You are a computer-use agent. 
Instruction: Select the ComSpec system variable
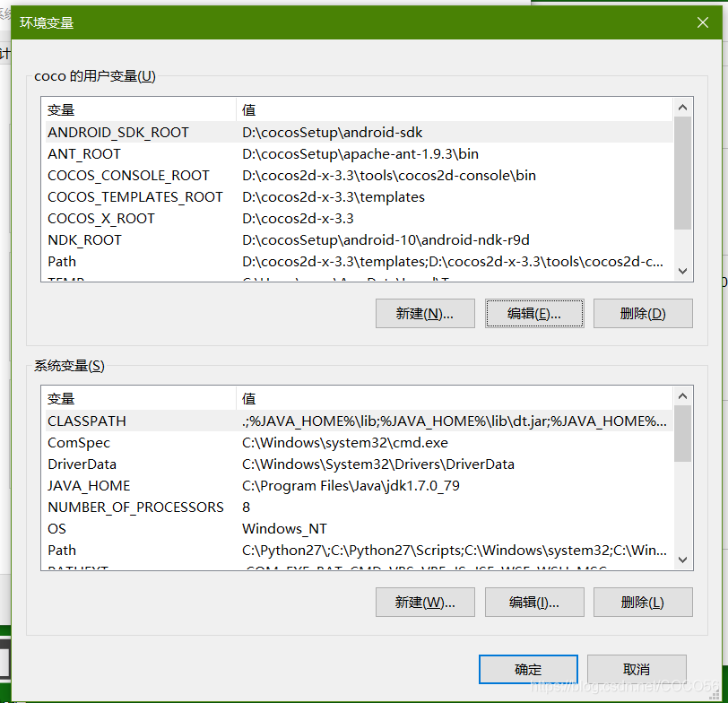(x=359, y=442)
